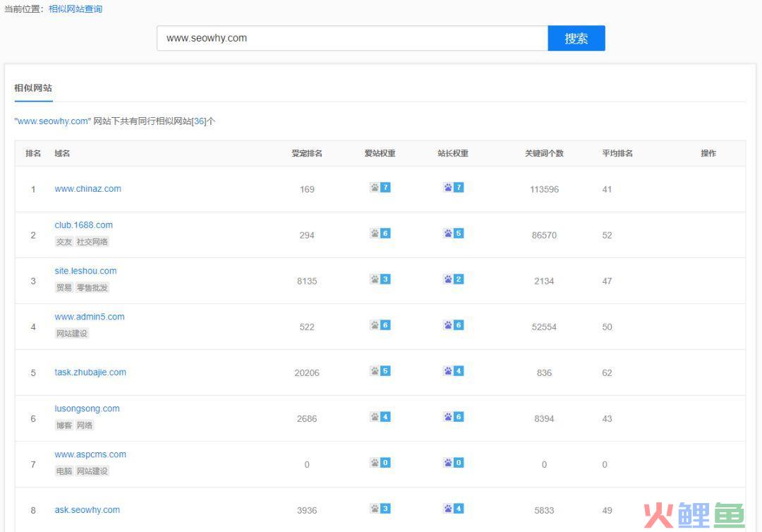
Task: Click the 爱站权重 badge for www.admin5.com
Action: [380, 325]
